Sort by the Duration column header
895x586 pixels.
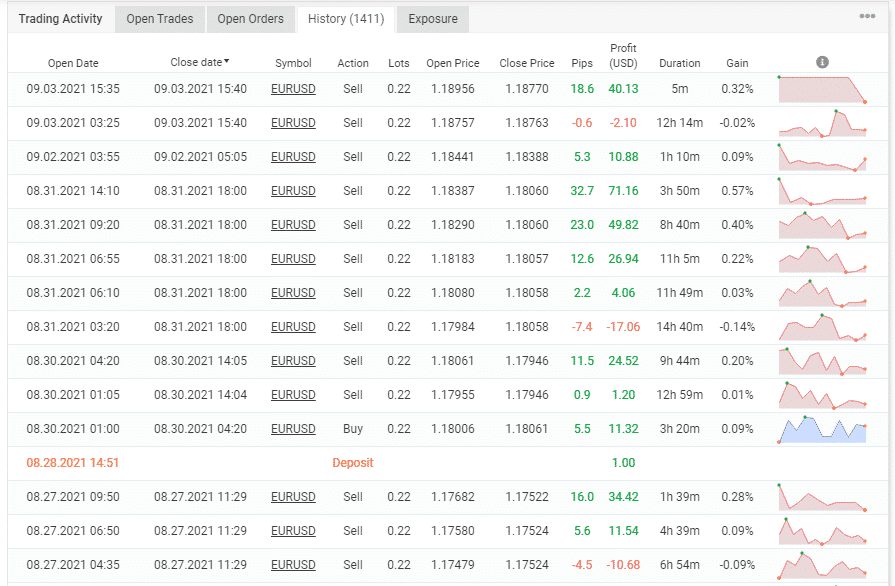point(679,63)
